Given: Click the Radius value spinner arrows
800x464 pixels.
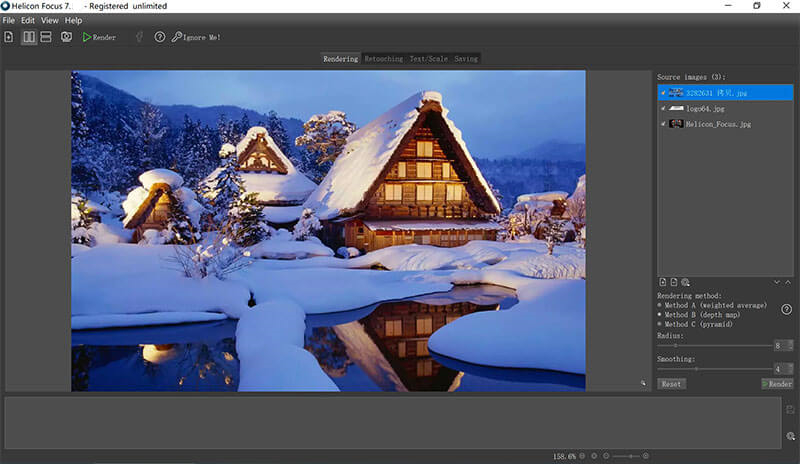Looking at the screenshot, I should [x=790, y=345].
